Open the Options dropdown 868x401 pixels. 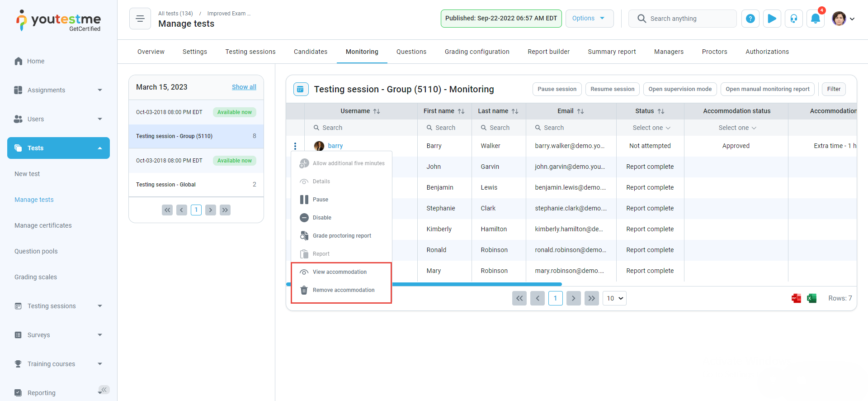[589, 19]
